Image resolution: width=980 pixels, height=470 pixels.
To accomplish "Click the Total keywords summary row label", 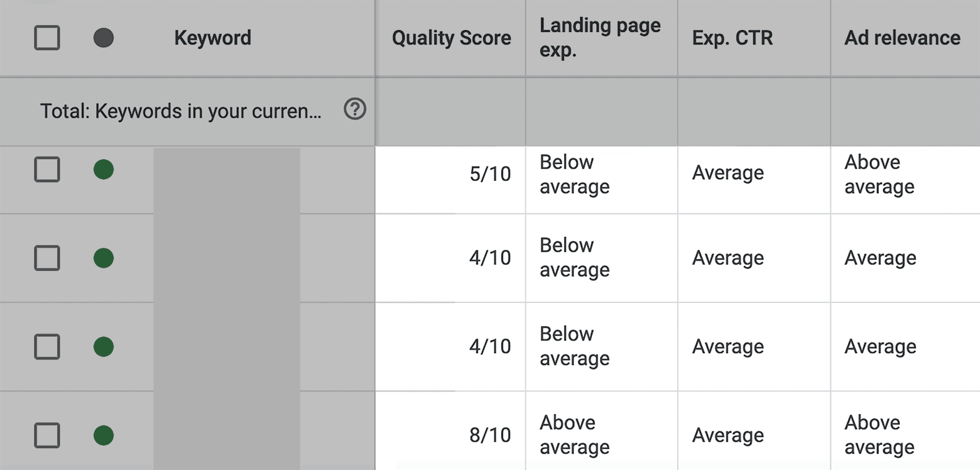I will [x=181, y=111].
